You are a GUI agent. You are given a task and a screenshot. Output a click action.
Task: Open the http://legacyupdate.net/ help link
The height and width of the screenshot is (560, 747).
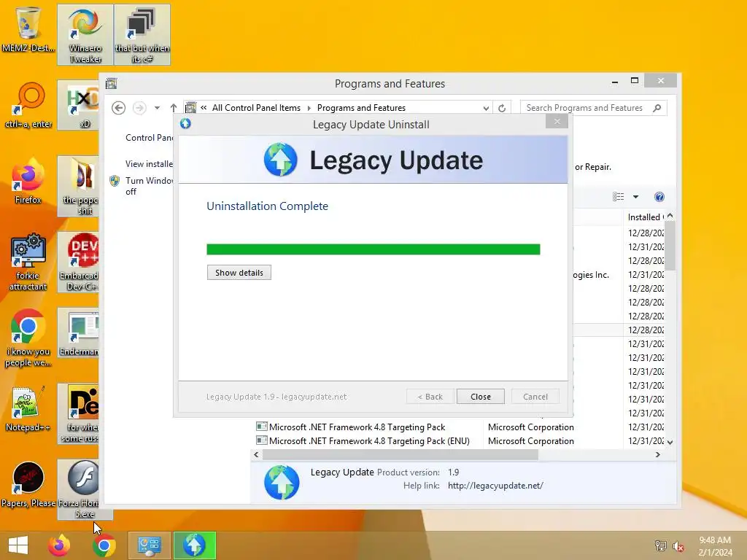(495, 486)
